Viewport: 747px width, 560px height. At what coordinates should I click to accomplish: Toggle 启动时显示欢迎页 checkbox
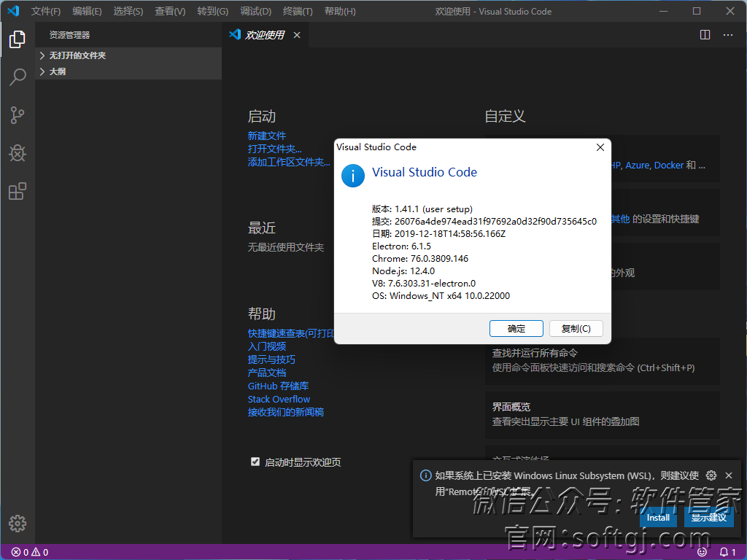pyautogui.click(x=255, y=462)
